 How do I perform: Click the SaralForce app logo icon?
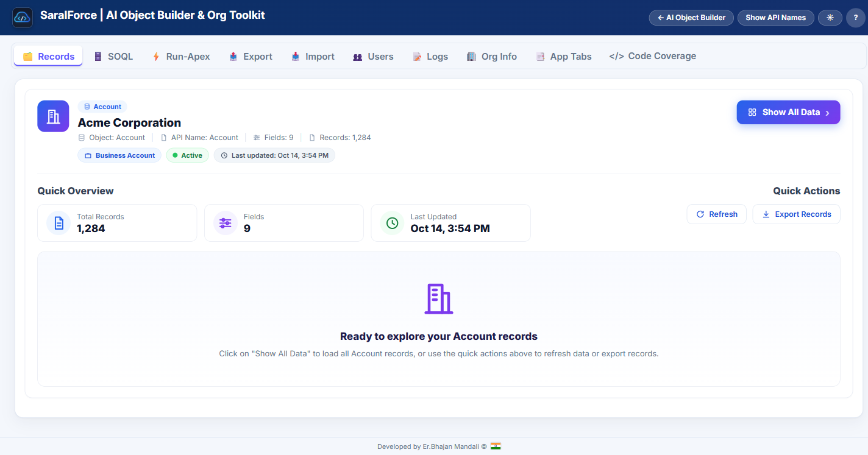[23, 18]
